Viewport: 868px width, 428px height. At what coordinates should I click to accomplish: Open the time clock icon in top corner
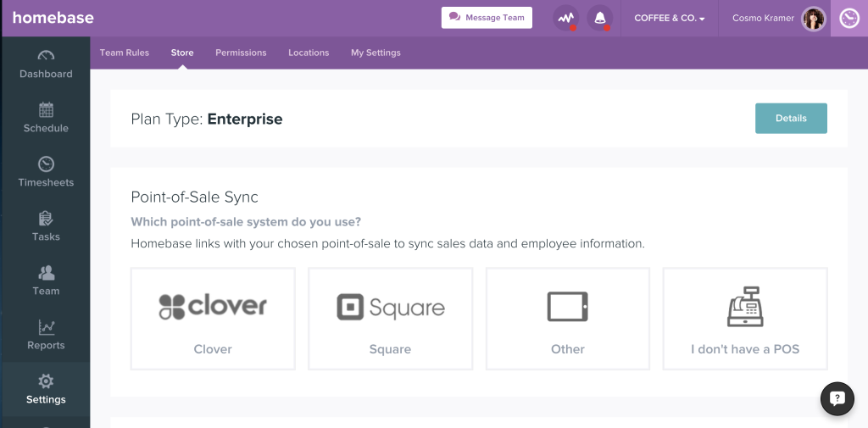click(849, 19)
